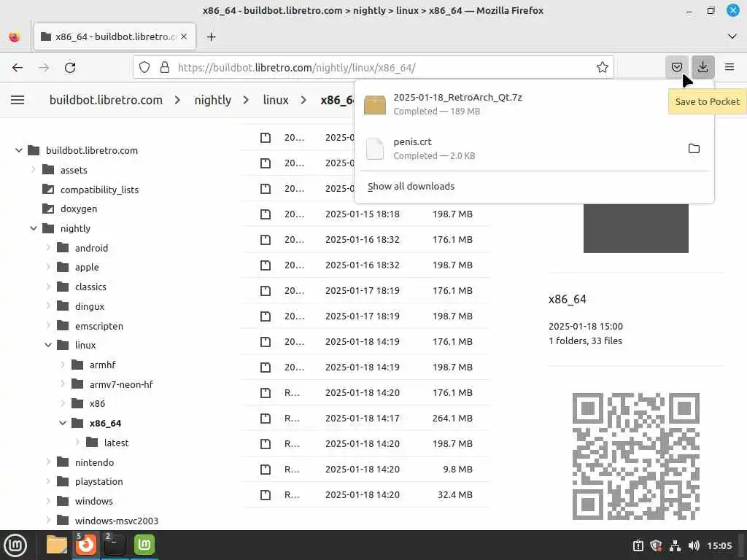This screenshot has width=747, height=560.
Task: Click the 2025-01-15 18:18 date cell
Action: pyautogui.click(x=363, y=214)
